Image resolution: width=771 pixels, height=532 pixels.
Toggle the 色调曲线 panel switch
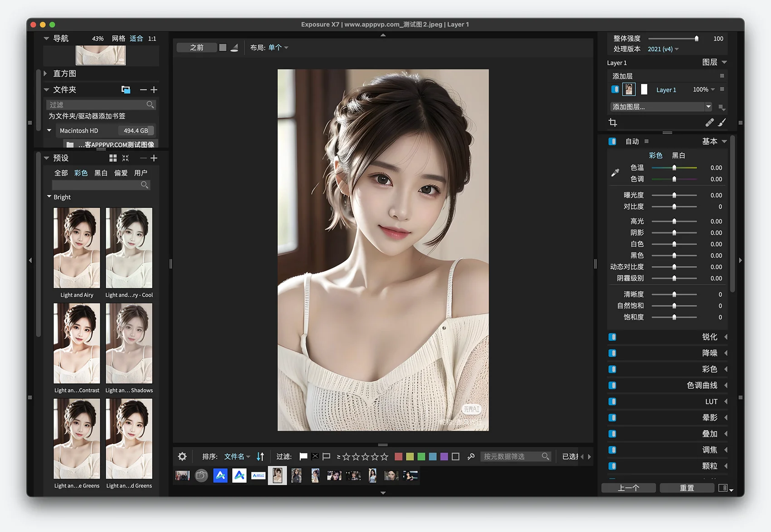(x=612, y=385)
